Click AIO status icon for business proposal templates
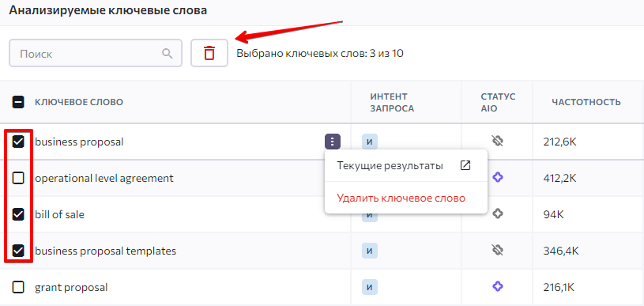The image size is (644, 306). pyautogui.click(x=497, y=250)
